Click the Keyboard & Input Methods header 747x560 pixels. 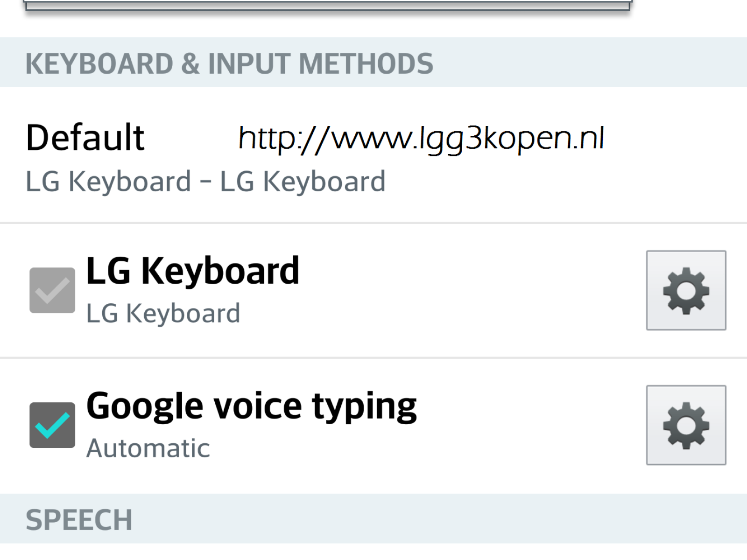tap(229, 63)
